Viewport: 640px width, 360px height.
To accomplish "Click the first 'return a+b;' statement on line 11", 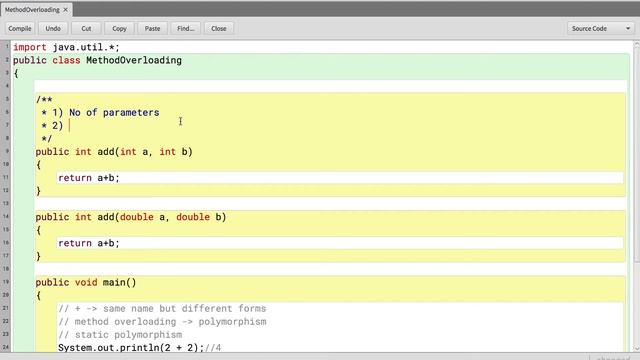I will [x=89, y=178].
